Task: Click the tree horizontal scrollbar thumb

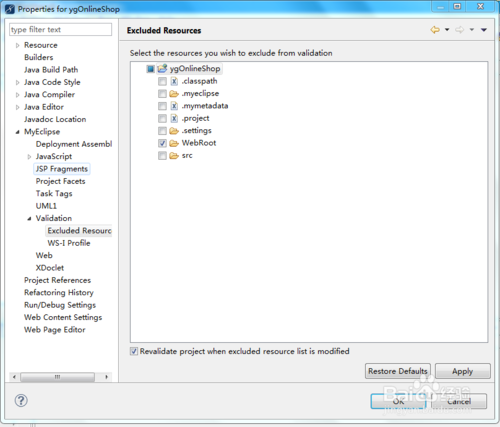Action: (x=57, y=377)
